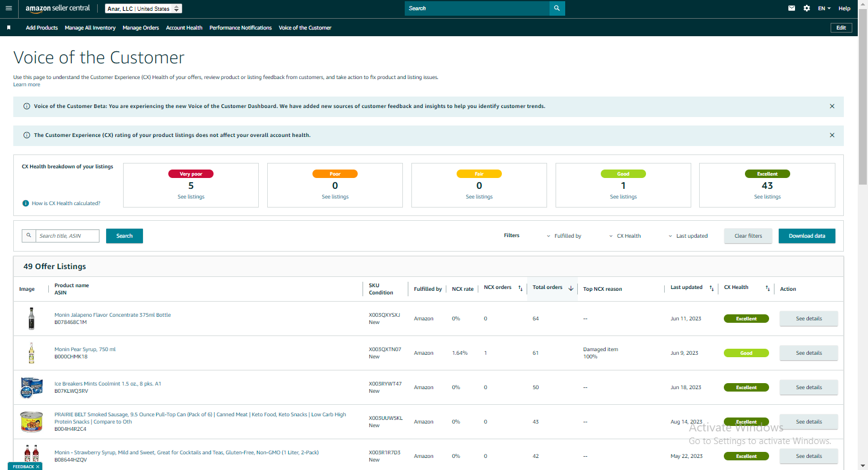Screen dimensions: 868x470
Task: Click the How is CX Health calculated info icon
Action: (25, 203)
